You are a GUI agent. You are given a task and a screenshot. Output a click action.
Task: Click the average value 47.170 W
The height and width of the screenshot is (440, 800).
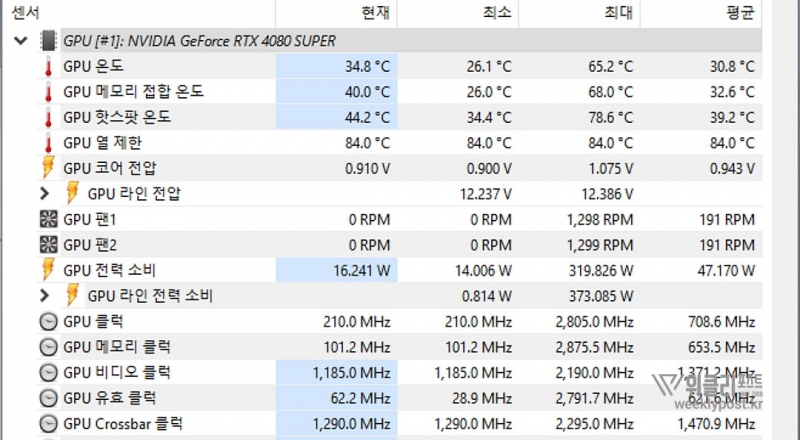tap(726, 271)
